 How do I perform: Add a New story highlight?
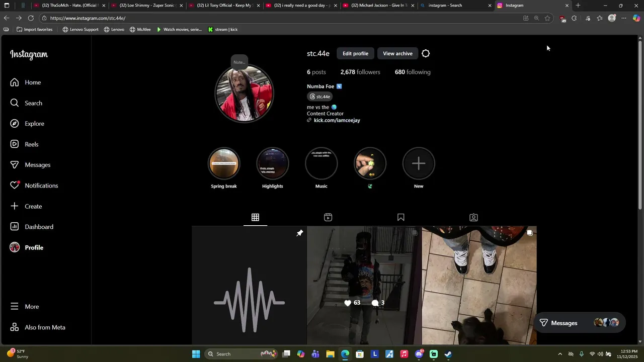(x=419, y=163)
